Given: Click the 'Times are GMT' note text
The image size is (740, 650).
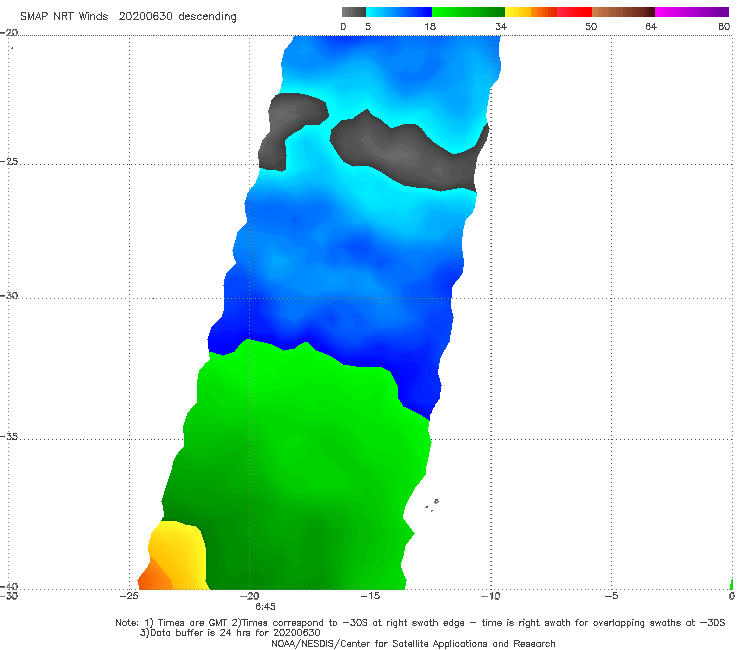Looking at the screenshot, I should coord(191,623).
